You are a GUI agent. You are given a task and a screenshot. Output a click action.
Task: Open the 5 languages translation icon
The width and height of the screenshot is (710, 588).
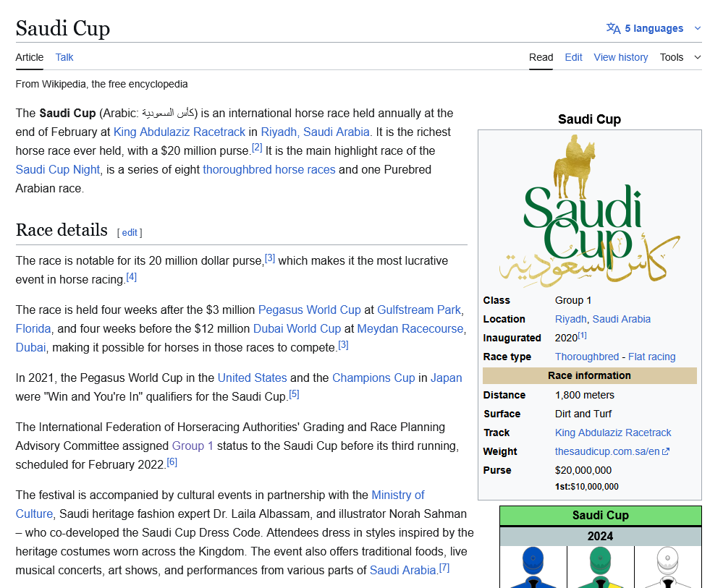(x=613, y=28)
